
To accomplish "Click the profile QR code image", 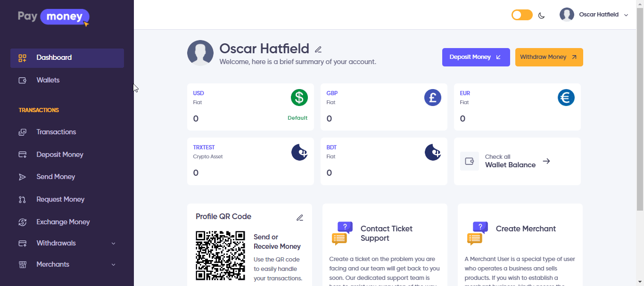I will [x=221, y=255].
